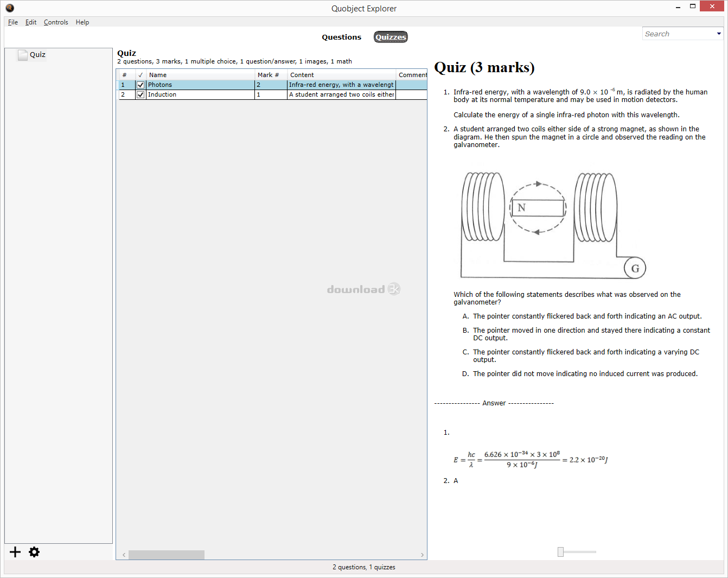
Task: Click the 'Infra-red energy' content cell
Action: point(341,85)
